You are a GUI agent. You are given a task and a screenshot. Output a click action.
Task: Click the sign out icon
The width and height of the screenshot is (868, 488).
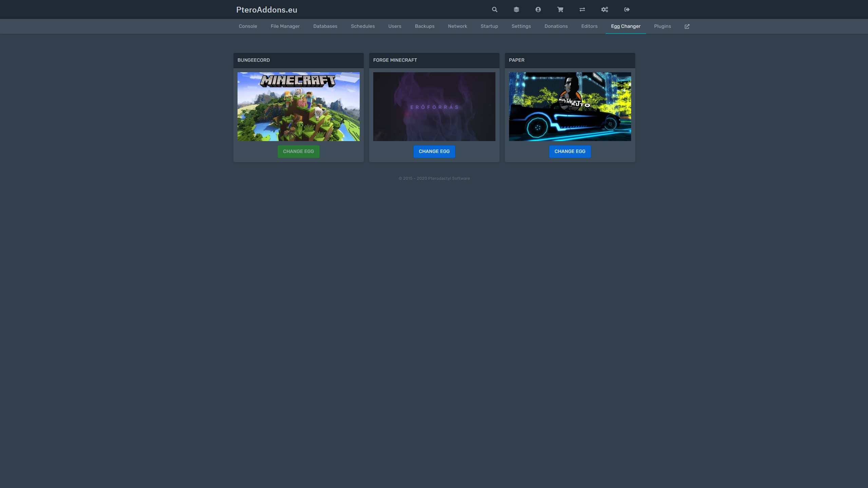(627, 9)
